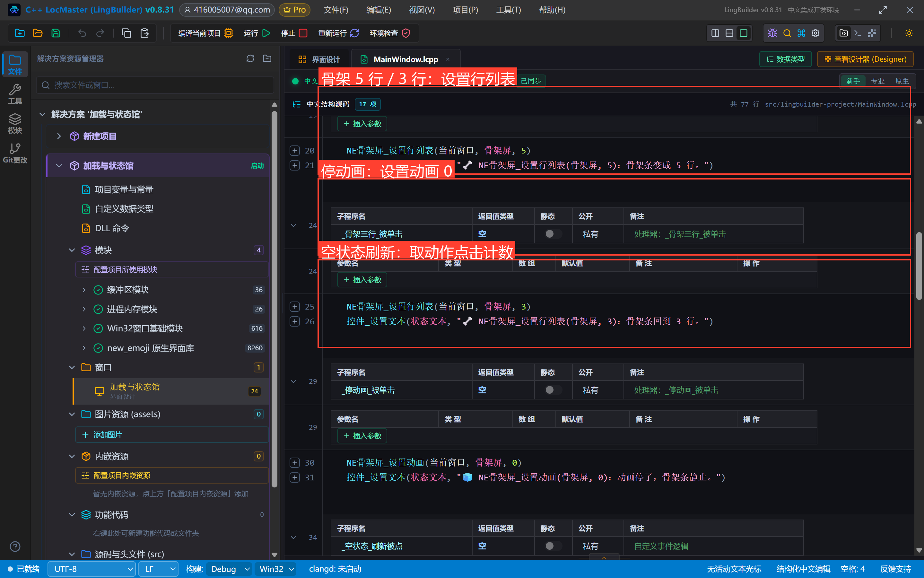Image resolution: width=924 pixels, height=578 pixels.
Task: Click the 数据类型 button
Action: [x=785, y=59]
